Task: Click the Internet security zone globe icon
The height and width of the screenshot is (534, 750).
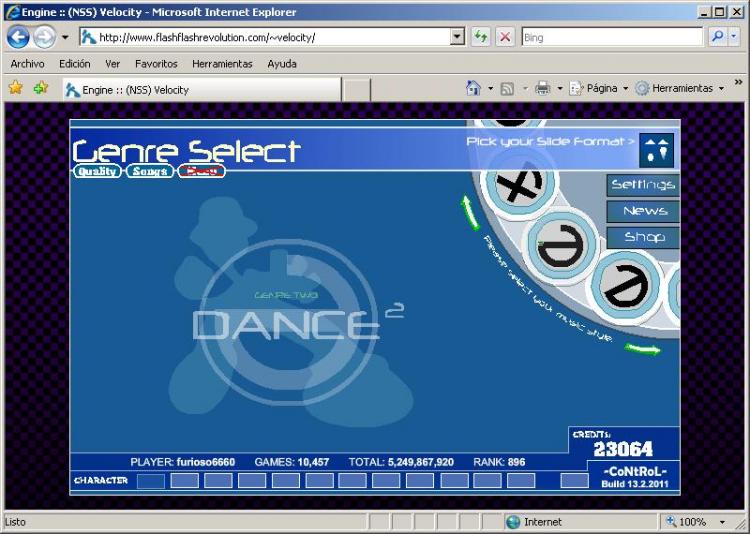Action: 513,522
